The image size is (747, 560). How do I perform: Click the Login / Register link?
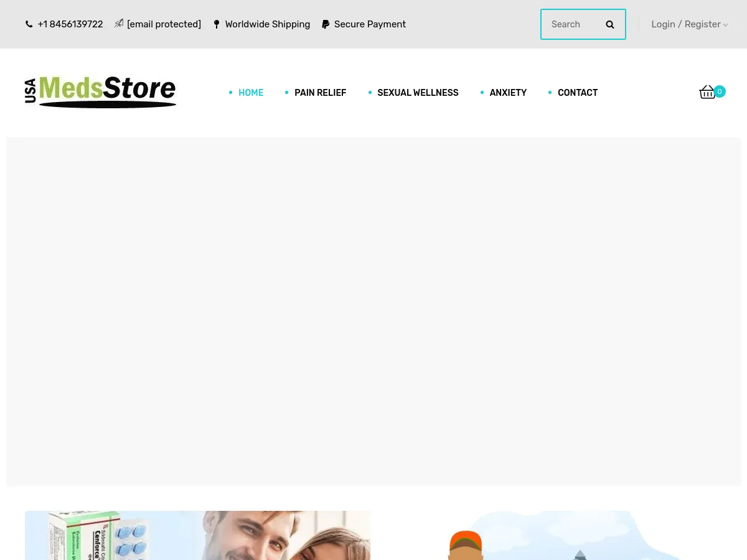tap(686, 24)
